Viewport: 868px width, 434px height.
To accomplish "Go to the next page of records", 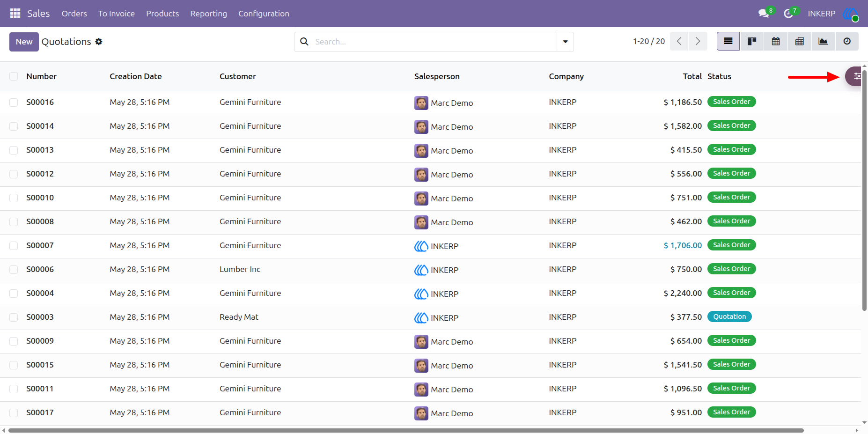I will pyautogui.click(x=698, y=41).
